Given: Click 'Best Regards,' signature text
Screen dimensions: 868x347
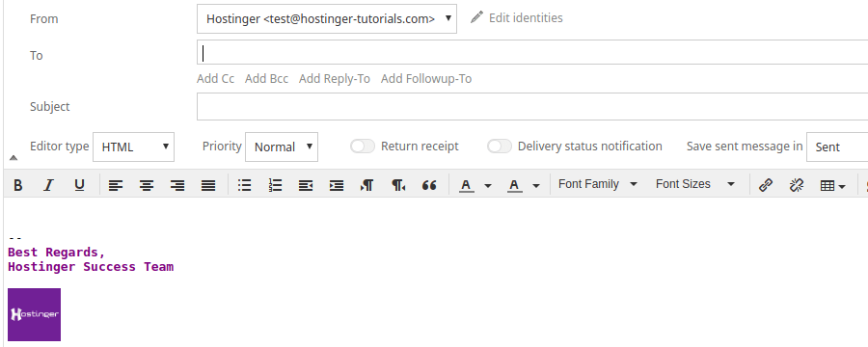Looking at the screenshot, I should [57, 253].
